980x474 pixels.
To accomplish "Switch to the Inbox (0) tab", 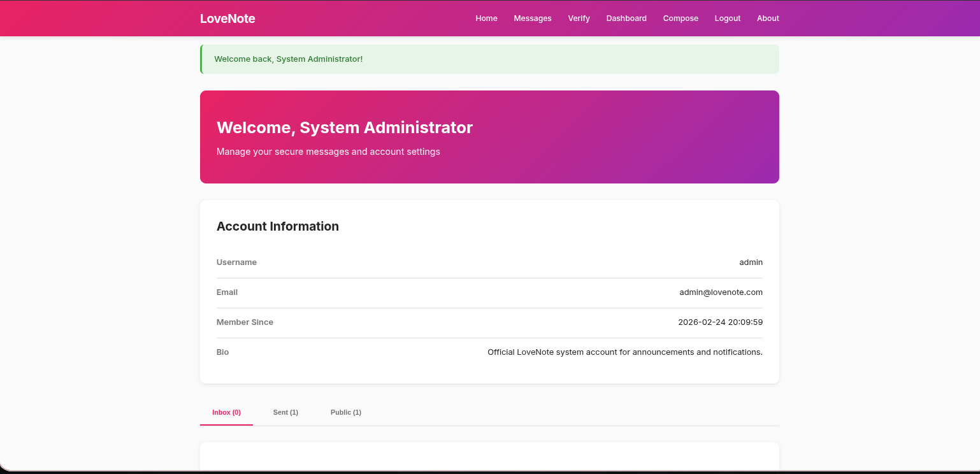I will point(226,412).
